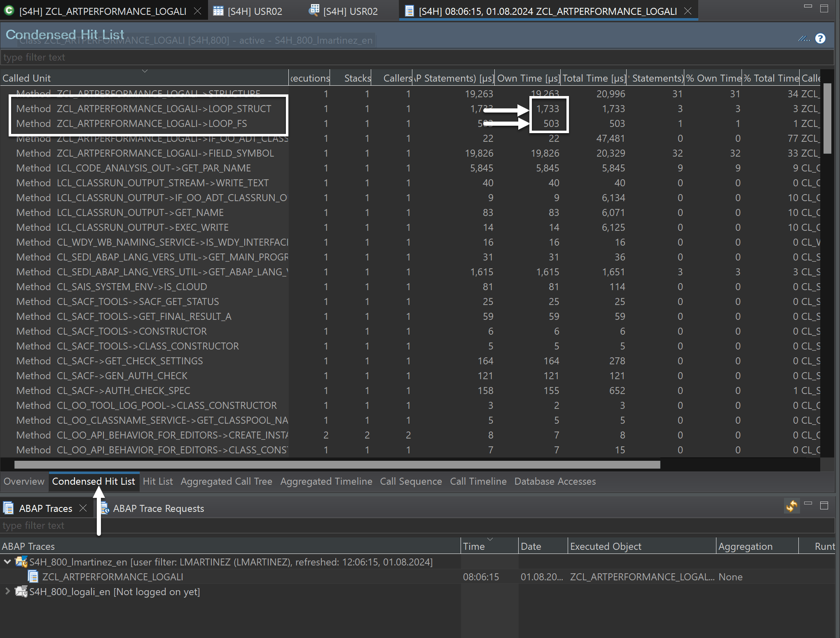Click the Own Time column header
Viewport: 840px width, 638px height.
coord(528,78)
